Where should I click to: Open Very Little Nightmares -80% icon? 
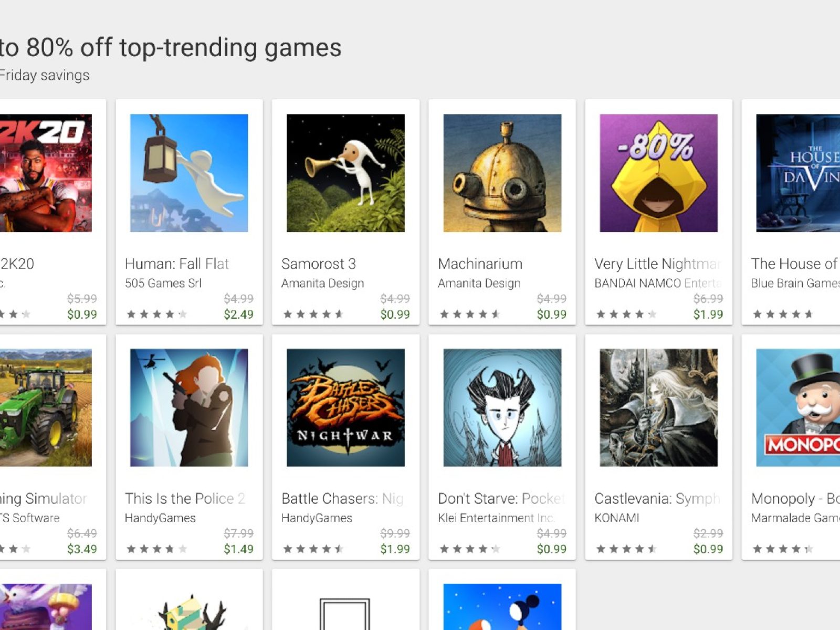click(x=658, y=173)
